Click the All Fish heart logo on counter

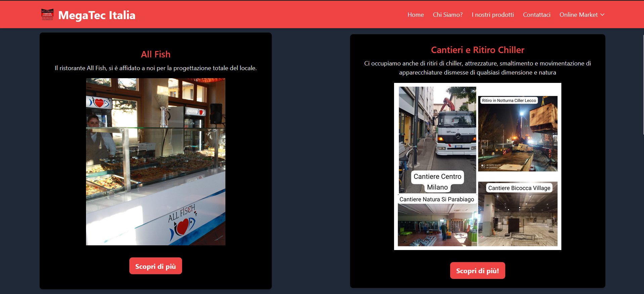[x=182, y=227]
